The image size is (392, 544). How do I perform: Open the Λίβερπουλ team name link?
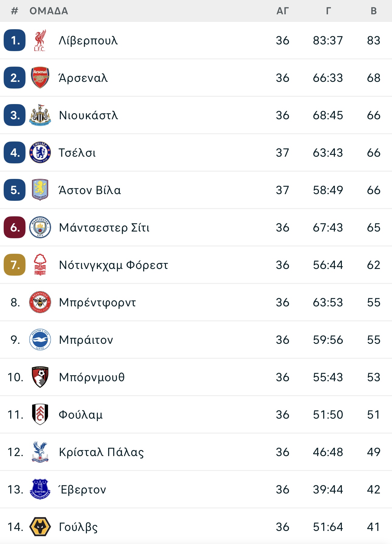click(88, 40)
